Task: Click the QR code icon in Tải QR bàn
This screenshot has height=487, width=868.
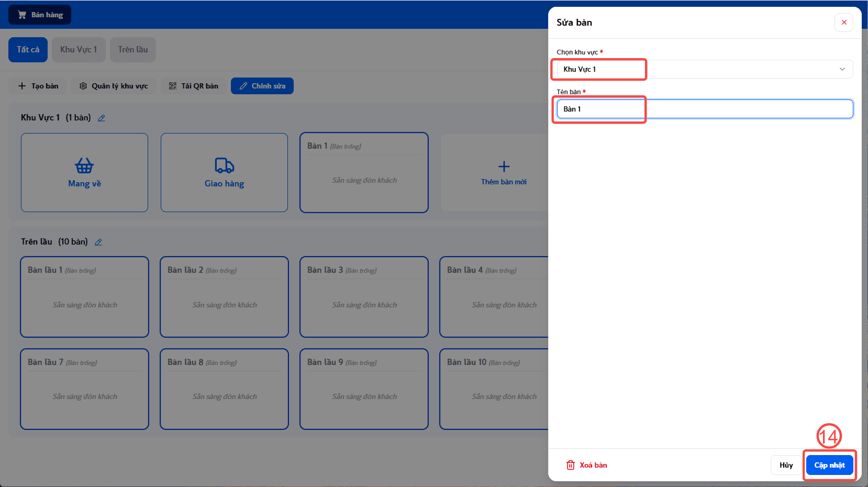Action: (x=173, y=86)
